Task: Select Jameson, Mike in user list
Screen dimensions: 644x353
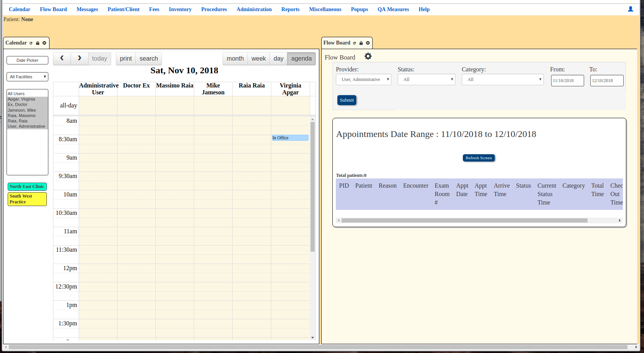Action: click(27, 110)
